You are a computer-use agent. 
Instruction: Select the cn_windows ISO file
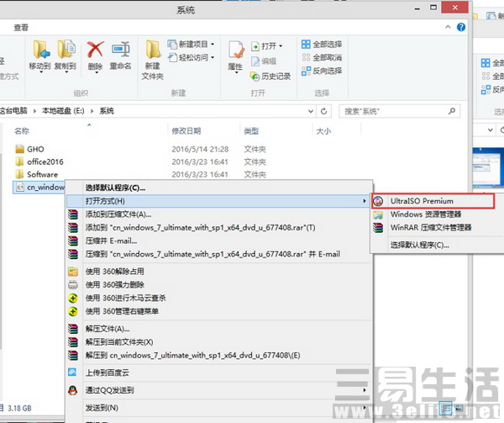39,188
